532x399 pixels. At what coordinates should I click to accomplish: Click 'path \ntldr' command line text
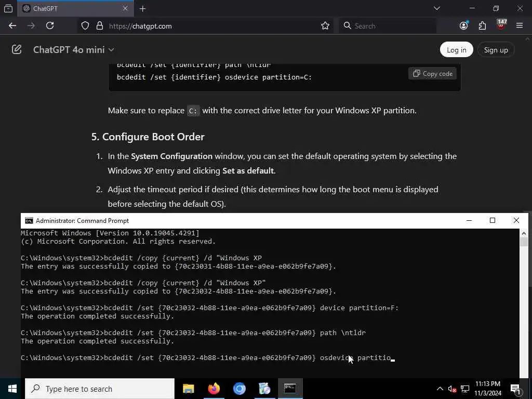343,333
